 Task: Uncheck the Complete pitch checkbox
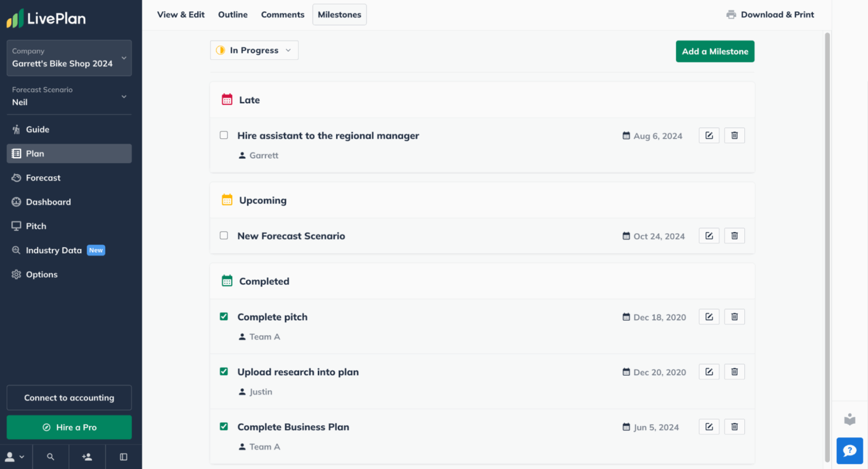pyautogui.click(x=223, y=317)
